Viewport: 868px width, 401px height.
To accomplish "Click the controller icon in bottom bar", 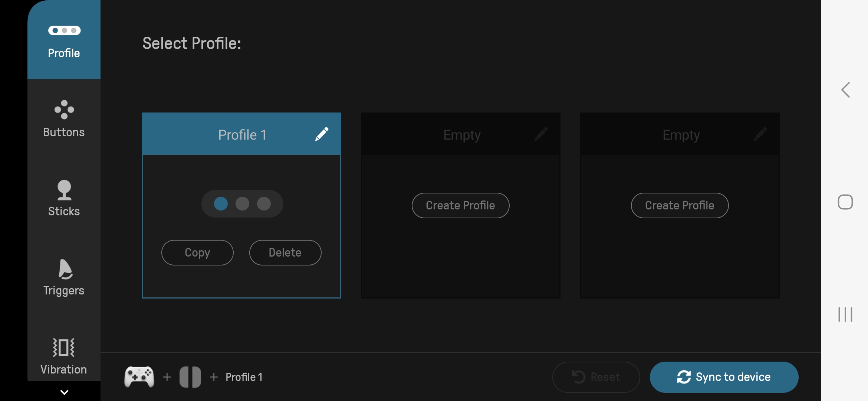I will pos(139,377).
